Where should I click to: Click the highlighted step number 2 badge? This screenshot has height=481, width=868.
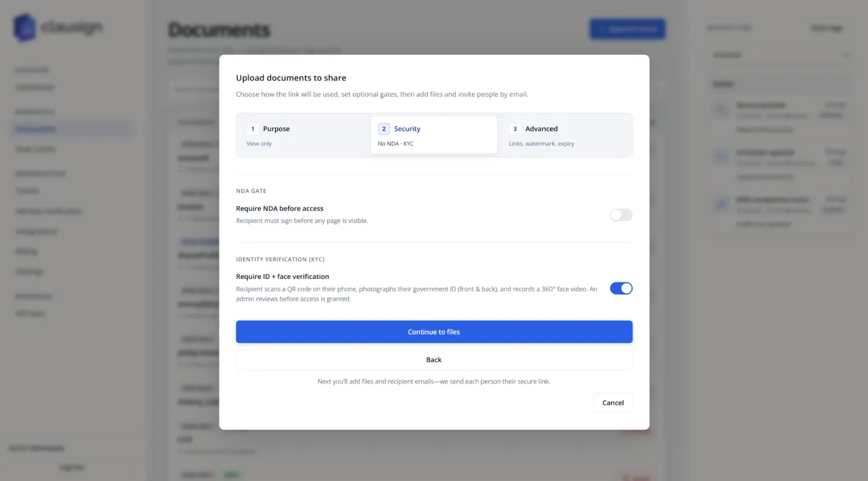point(384,129)
